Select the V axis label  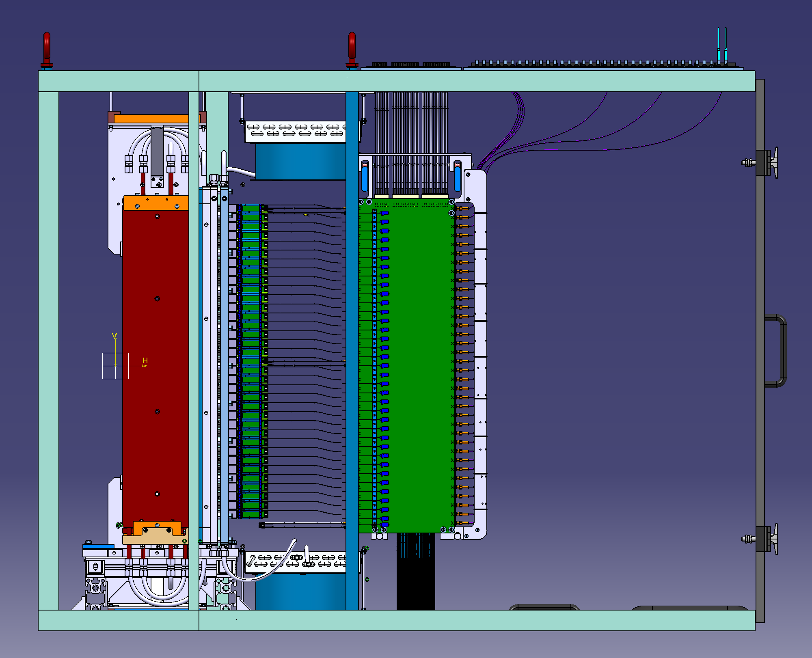[x=114, y=336]
